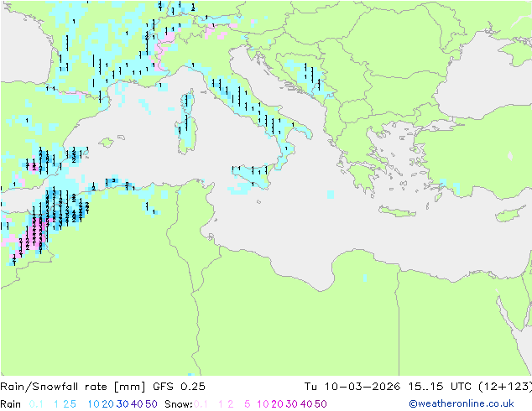Select the Snow legend 0.1 value
Image resolution: width=532 pixels, height=411 pixels.
[x=201, y=404]
